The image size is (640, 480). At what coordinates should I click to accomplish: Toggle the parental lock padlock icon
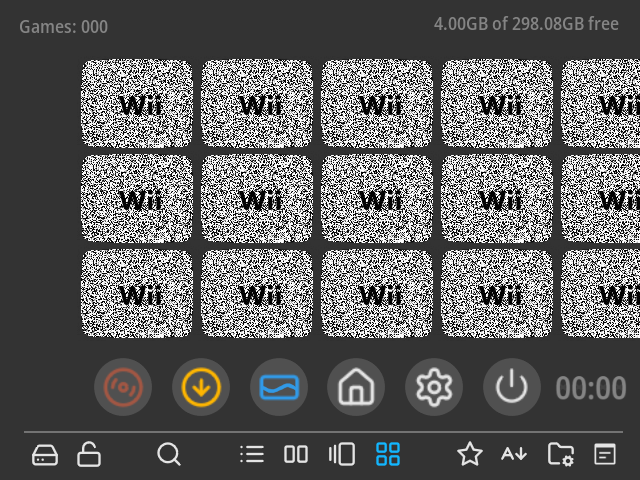tap(89, 454)
